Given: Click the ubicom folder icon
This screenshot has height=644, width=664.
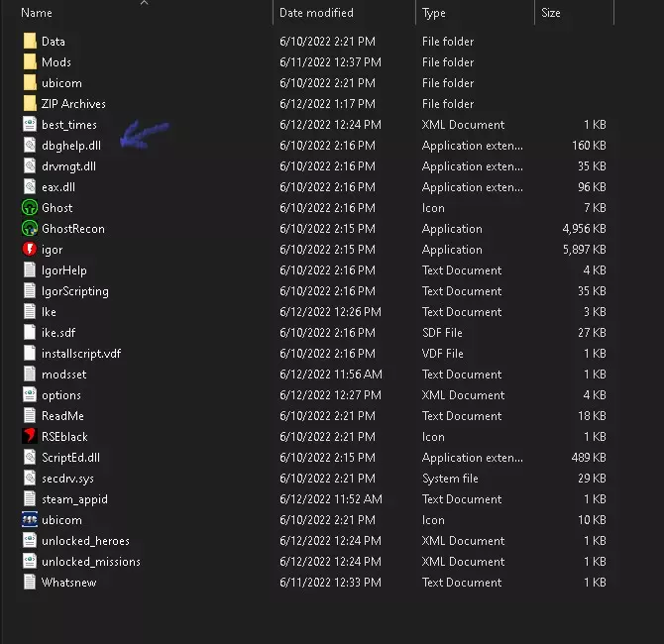Looking at the screenshot, I should pyautogui.click(x=30, y=82).
